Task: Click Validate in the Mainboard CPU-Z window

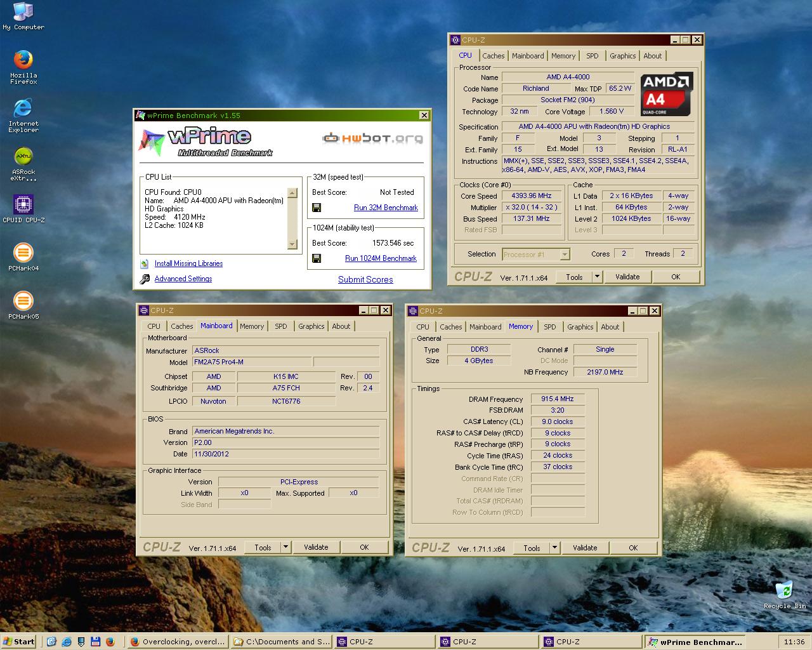Action: (316, 547)
